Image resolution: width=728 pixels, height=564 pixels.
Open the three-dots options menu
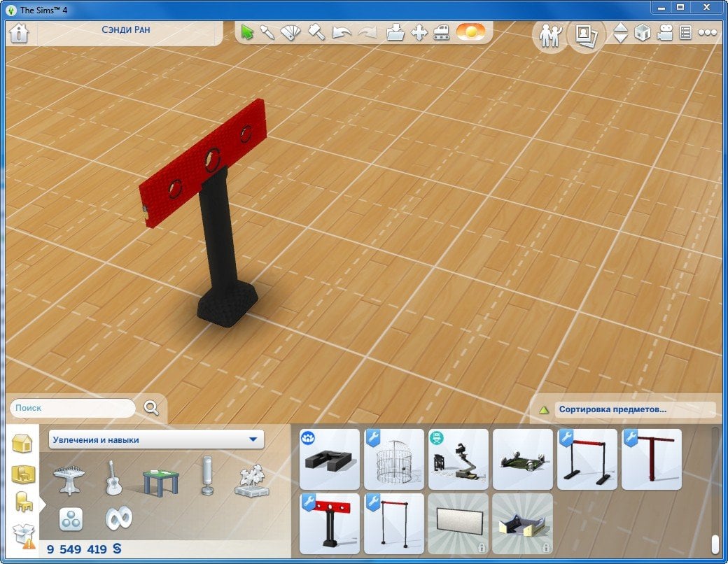708,32
